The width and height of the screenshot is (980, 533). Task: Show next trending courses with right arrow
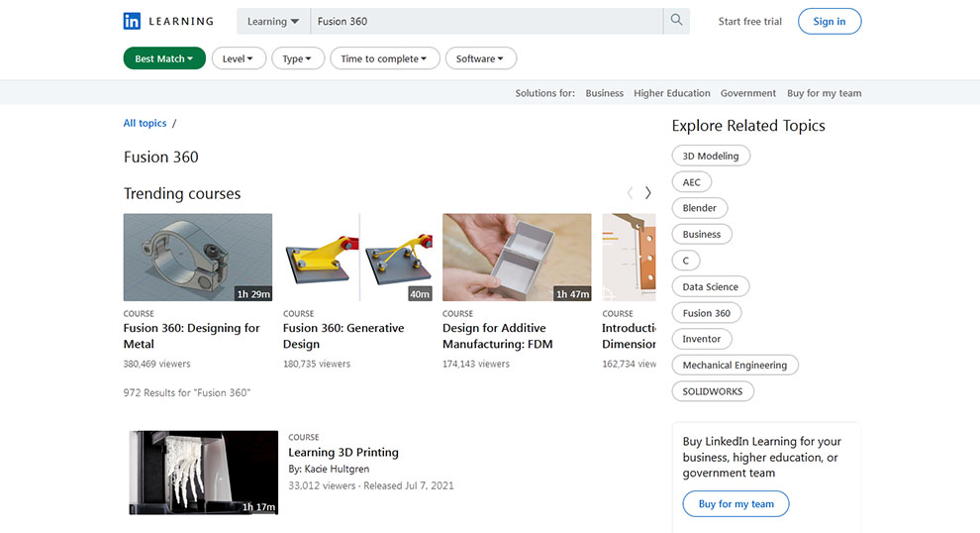pos(648,193)
